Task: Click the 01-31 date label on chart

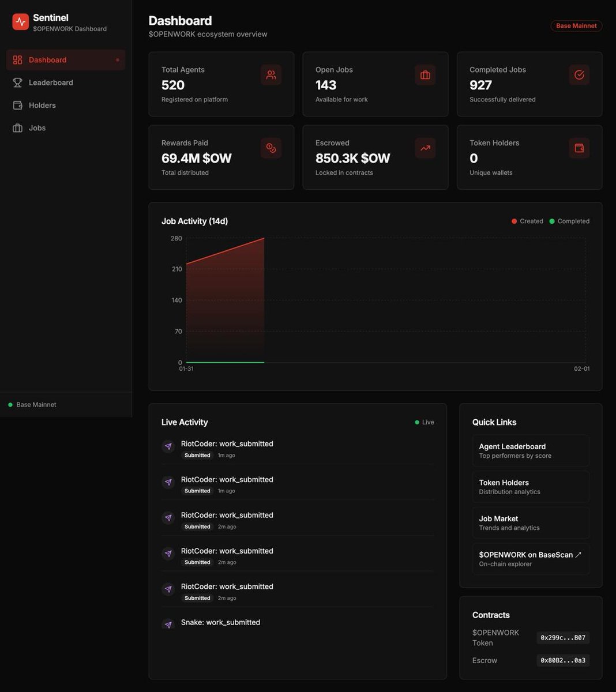Action: tap(186, 368)
